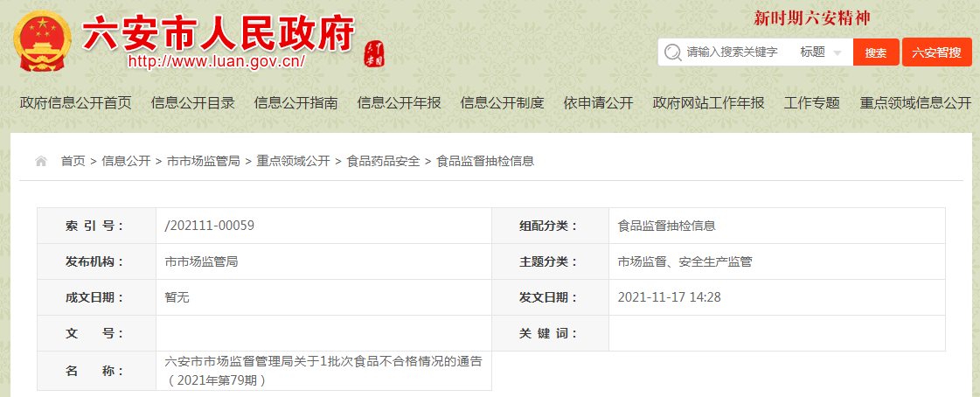Open 政府信息公开首页 menu item

[76, 103]
